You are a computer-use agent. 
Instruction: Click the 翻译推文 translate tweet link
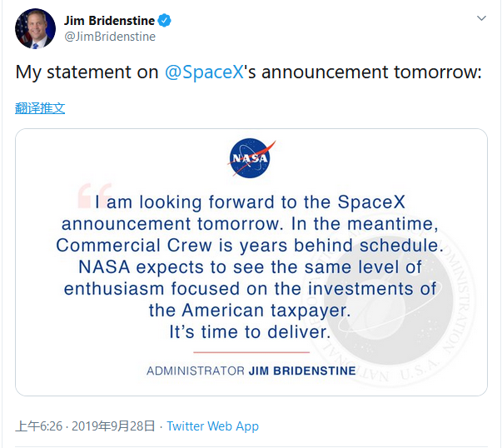click(40, 108)
